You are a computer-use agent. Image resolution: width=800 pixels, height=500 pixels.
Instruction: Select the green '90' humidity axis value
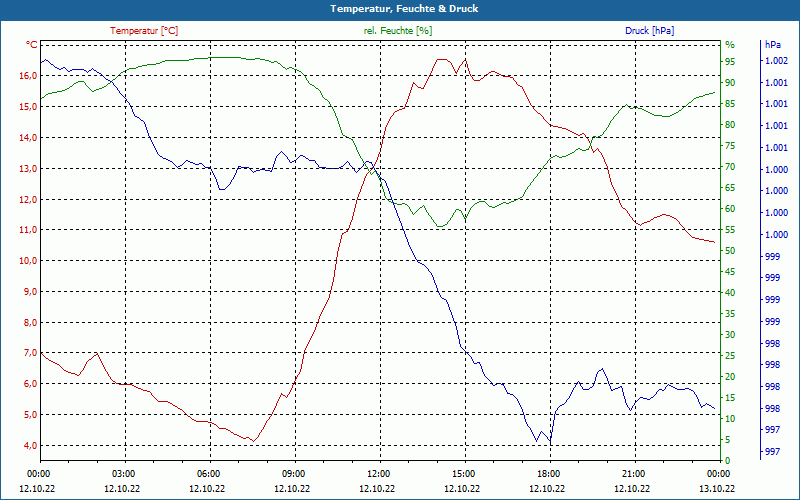[730, 82]
